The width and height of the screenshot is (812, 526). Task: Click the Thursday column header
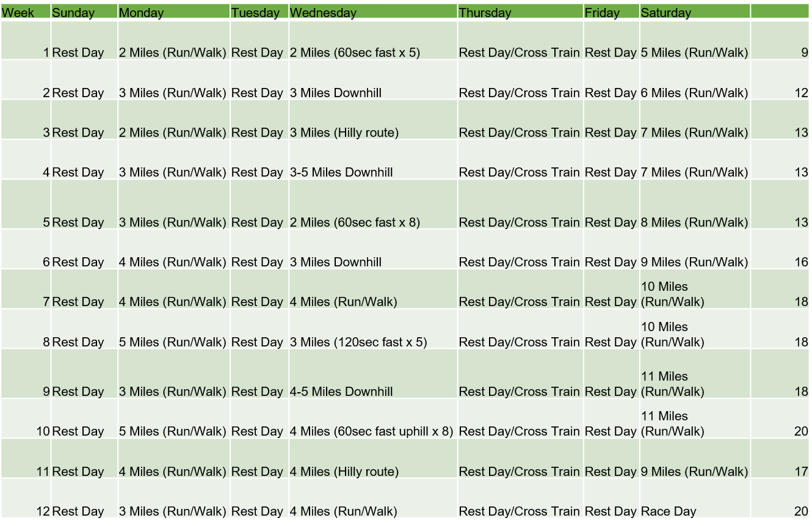(520, 12)
